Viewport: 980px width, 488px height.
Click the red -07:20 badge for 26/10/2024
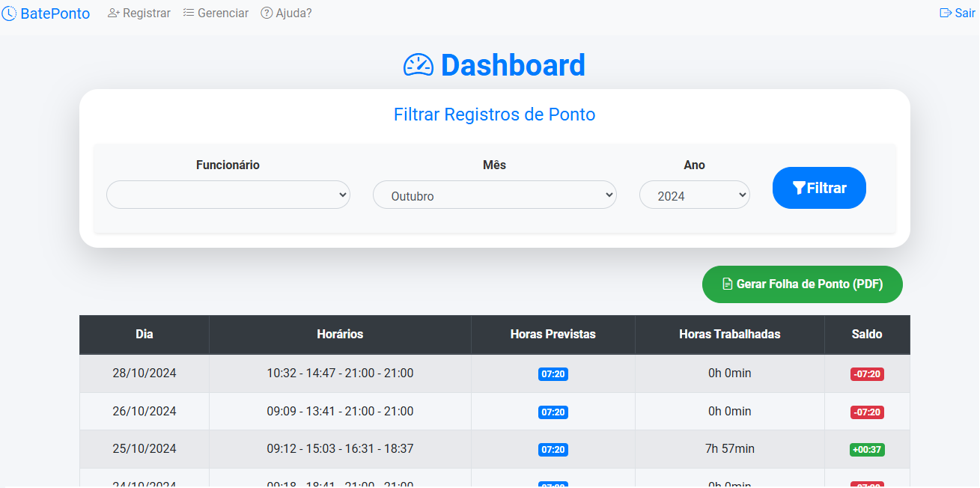coord(867,412)
